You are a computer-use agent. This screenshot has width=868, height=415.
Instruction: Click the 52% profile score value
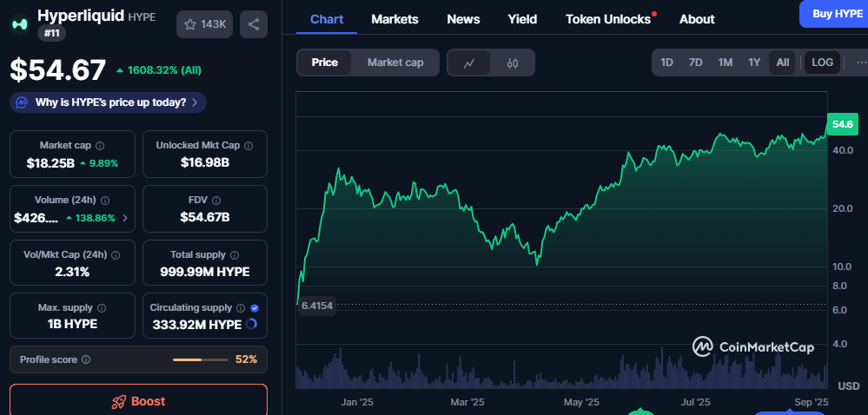point(247,359)
